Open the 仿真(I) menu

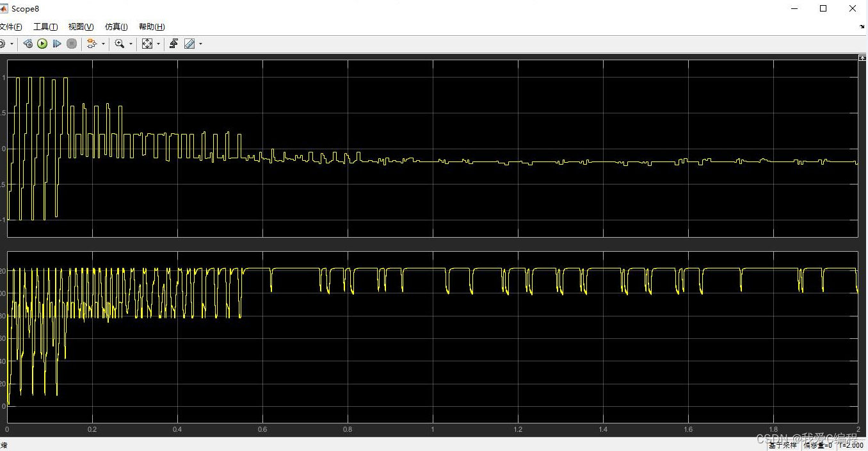(x=116, y=27)
